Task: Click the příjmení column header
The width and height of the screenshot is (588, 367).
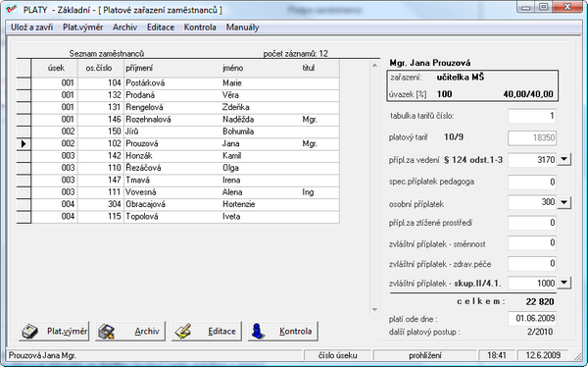Action: click(x=172, y=68)
